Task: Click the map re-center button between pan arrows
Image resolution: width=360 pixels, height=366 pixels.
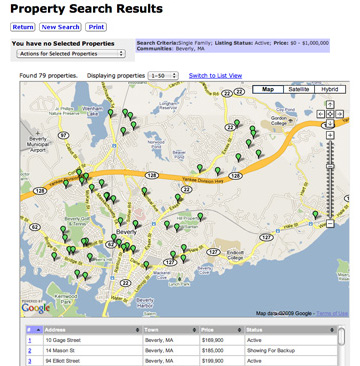Action: click(x=330, y=114)
